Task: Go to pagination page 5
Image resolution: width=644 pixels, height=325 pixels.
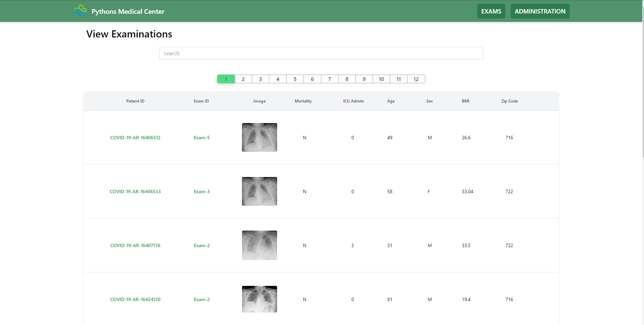Action: (295, 79)
